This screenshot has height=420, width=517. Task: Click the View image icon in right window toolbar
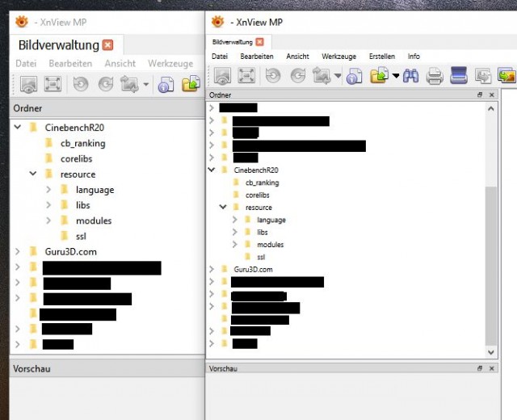click(223, 76)
